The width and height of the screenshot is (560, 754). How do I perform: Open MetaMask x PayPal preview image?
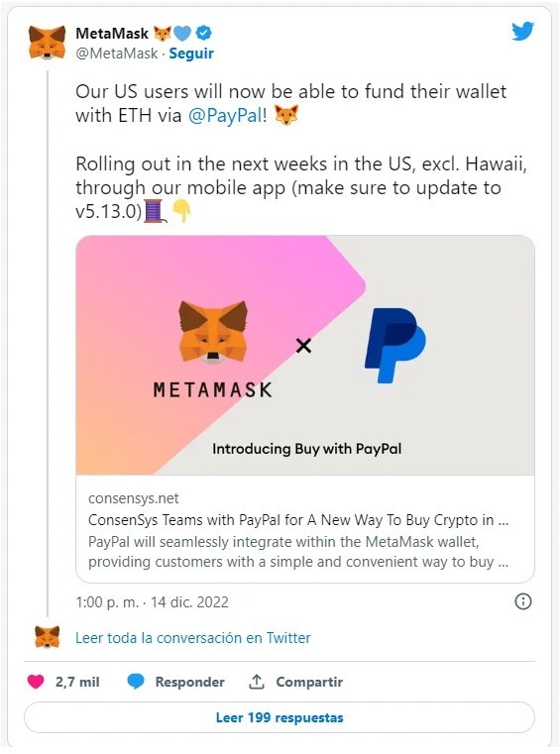[x=305, y=355]
